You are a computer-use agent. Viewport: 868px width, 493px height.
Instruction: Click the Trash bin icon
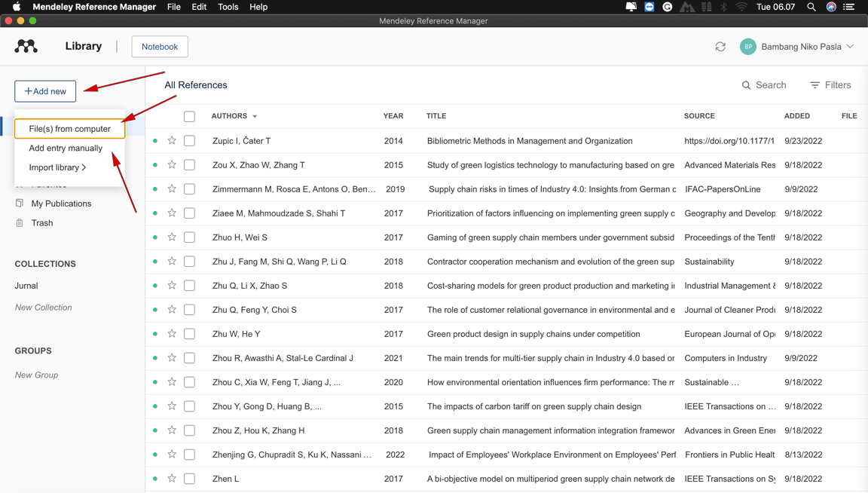[20, 223]
